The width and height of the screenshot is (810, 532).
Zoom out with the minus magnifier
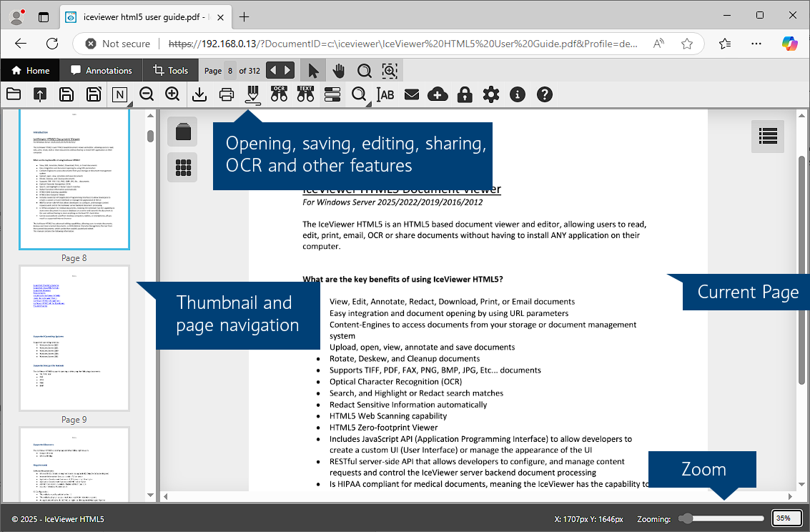[147, 94]
